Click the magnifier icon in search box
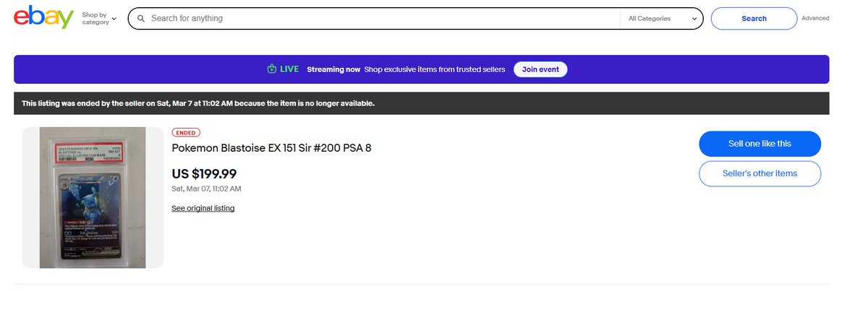868x312 pixels. tap(140, 18)
